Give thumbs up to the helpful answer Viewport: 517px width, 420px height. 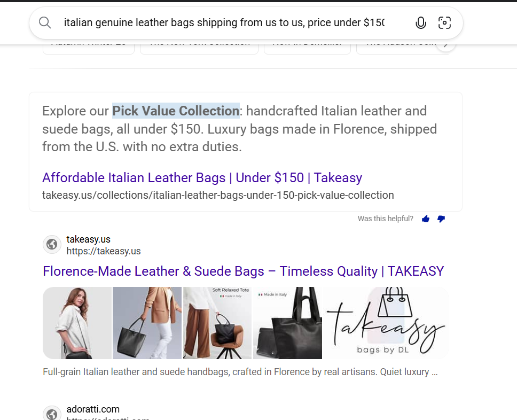coord(426,219)
